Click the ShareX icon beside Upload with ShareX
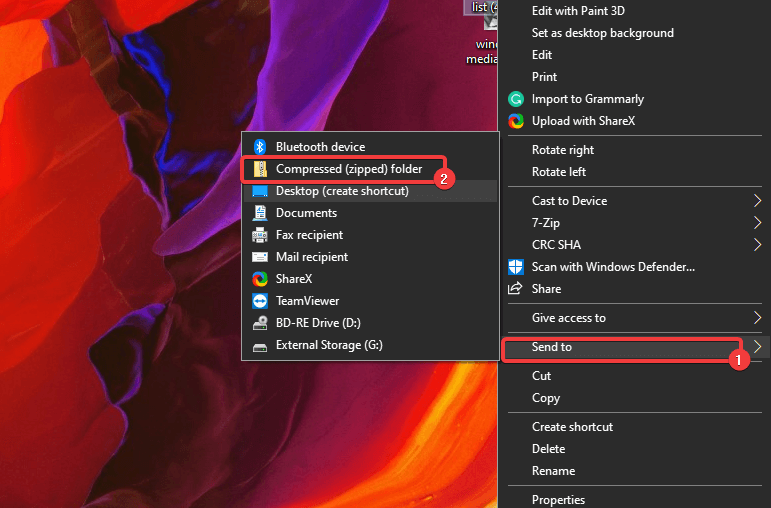Viewport: 771px width, 508px height. pos(516,121)
